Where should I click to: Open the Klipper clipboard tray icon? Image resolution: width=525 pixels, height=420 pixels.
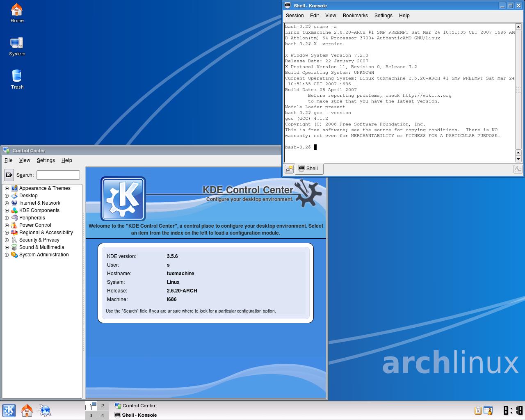coord(478,410)
